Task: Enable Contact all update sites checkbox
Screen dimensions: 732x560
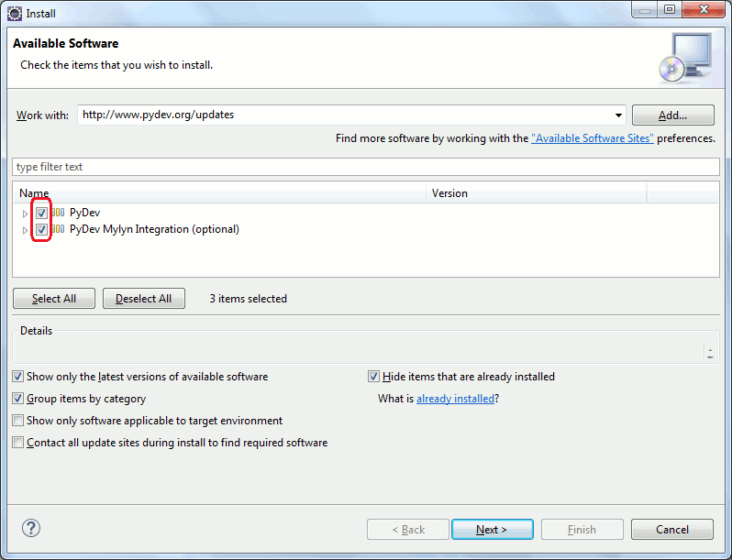Action: coord(17,443)
